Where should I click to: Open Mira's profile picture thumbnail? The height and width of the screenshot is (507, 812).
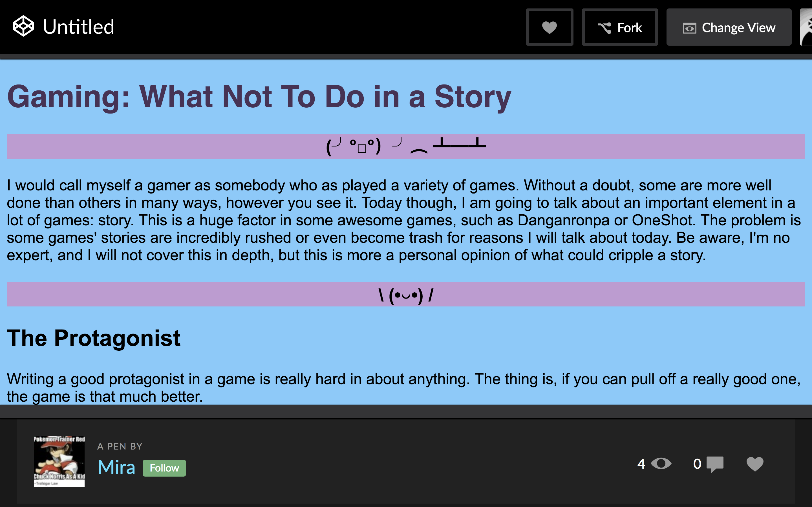[59, 461]
